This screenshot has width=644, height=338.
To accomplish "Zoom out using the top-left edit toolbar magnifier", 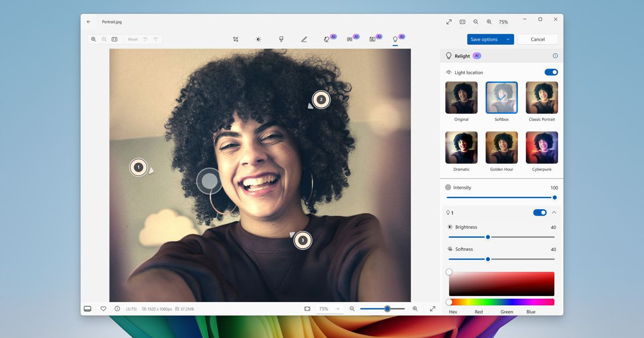I will pyautogui.click(x=104, y=39).
